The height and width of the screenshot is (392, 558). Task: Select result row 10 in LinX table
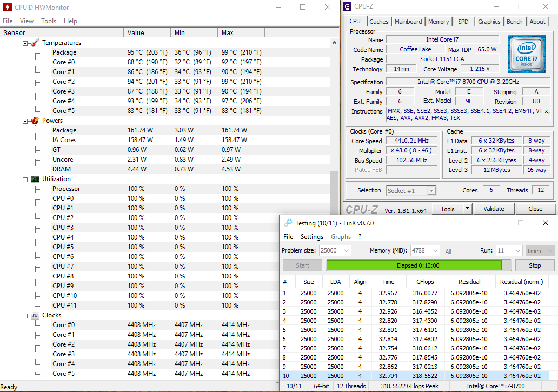(x=415, y=376)
